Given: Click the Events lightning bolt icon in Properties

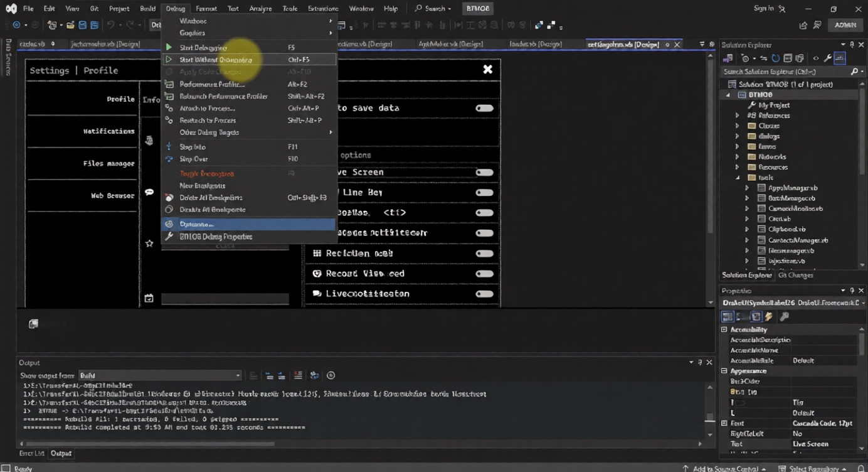Looking at the screenshot, I should [x=769, y=317].
